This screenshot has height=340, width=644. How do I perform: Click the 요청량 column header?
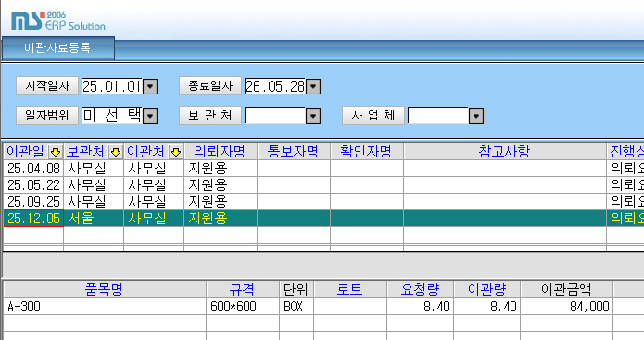(x=421, y=289)
